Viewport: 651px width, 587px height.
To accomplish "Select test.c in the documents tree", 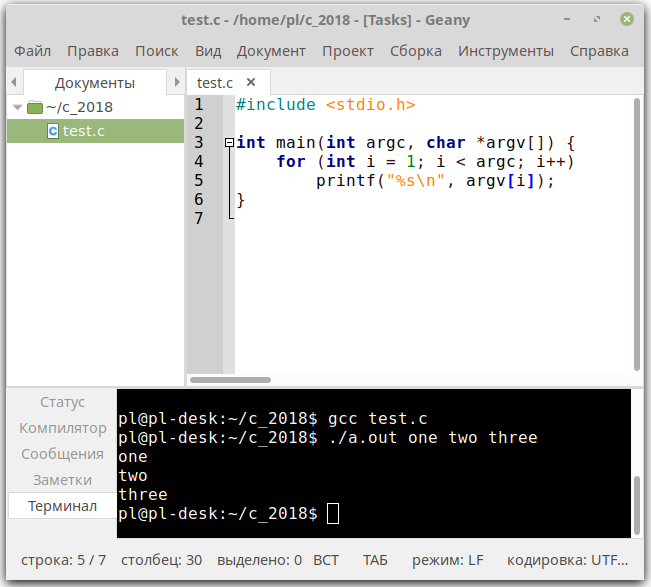I will (x=83, y=131).
